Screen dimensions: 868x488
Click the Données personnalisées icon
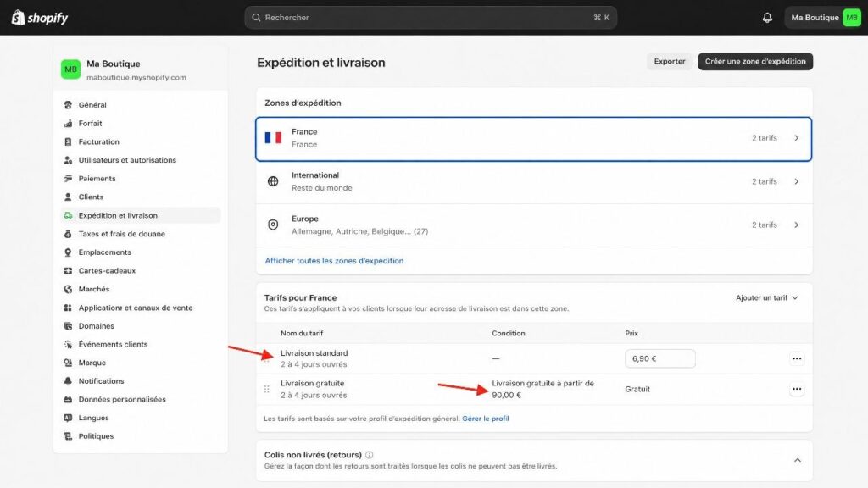coord(68,400)
